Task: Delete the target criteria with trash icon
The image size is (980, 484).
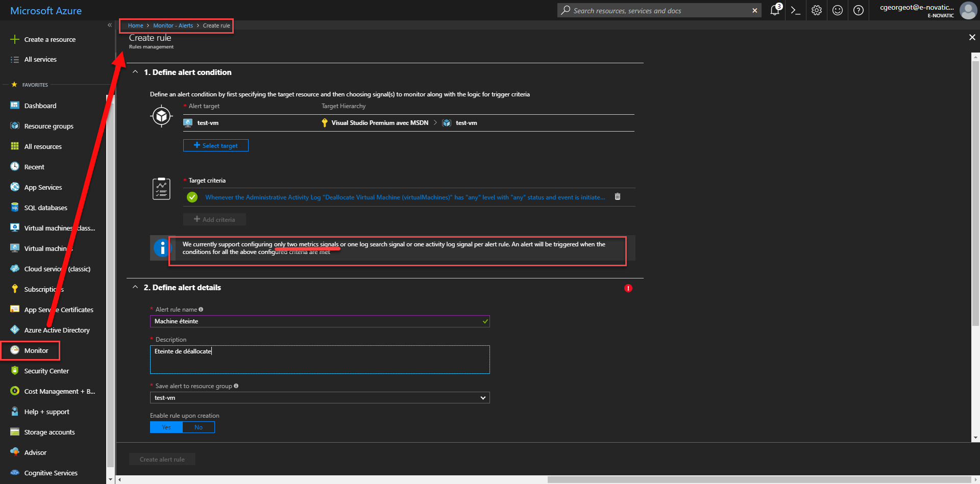Action: click(618, 197)
